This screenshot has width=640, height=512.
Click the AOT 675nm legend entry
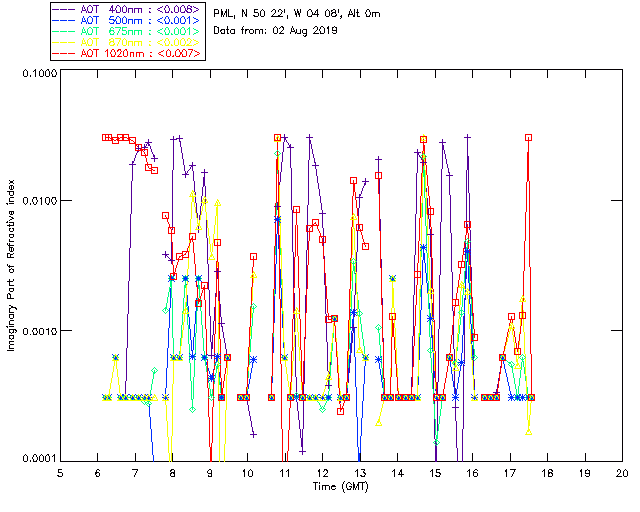click(x=127, y=31)
